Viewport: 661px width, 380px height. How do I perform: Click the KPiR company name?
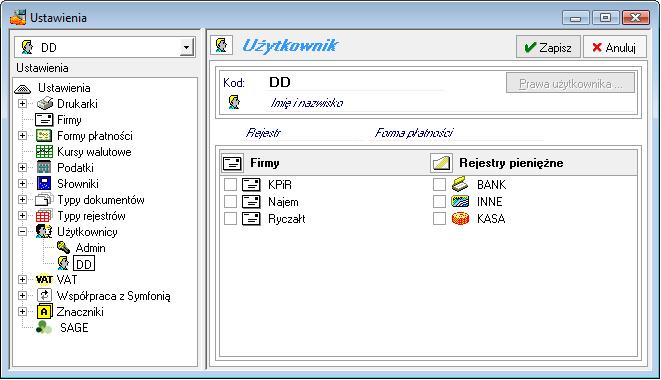click(x=280, y=185)
